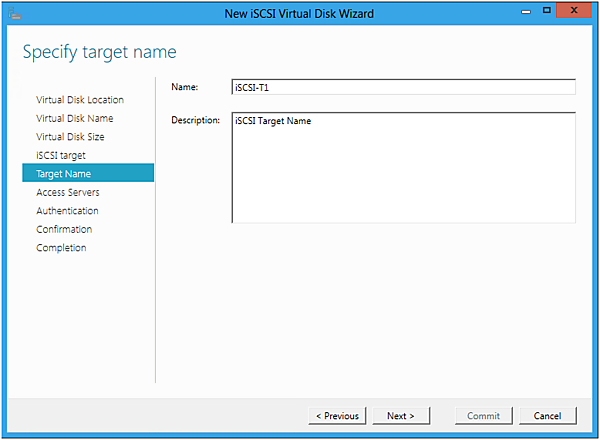Screen dimensions: 600x440
Task: Click the wizard icon in the title bar
Action: tap(14, 13)
